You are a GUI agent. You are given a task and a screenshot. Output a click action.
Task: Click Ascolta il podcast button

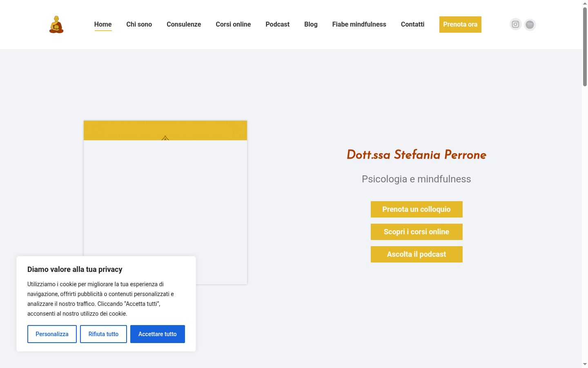pyautogui.click(x=416, y=254)
